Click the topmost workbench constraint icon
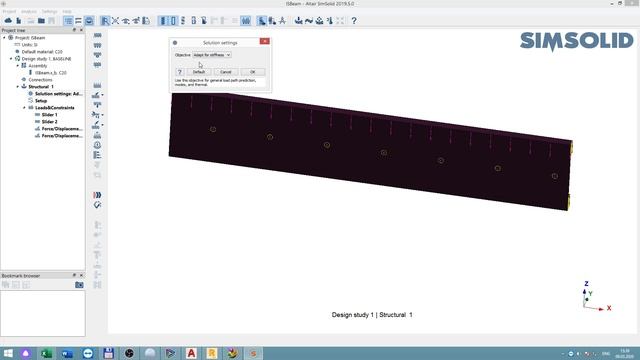Screen dimensions: 640x360 pos(97,36)
